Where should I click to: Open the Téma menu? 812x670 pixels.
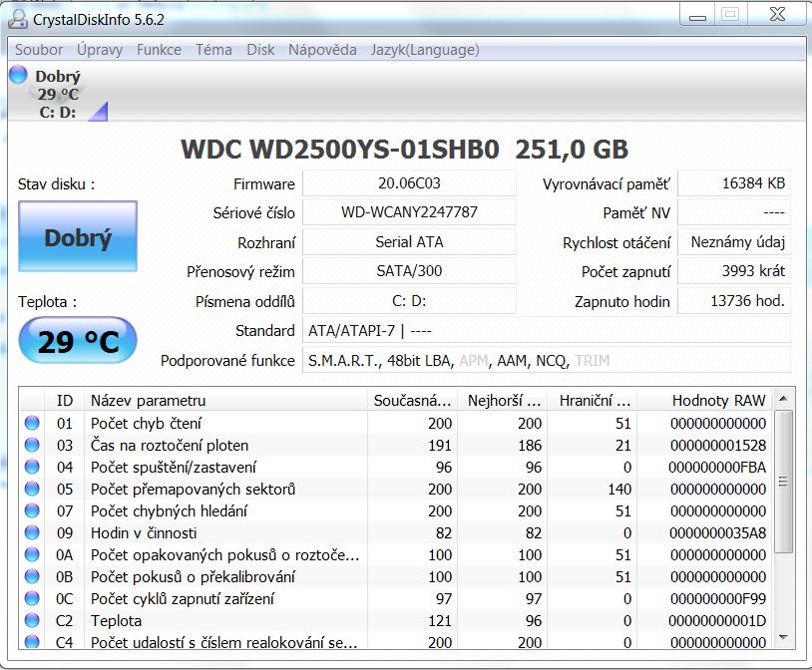[x=213, y=50]
